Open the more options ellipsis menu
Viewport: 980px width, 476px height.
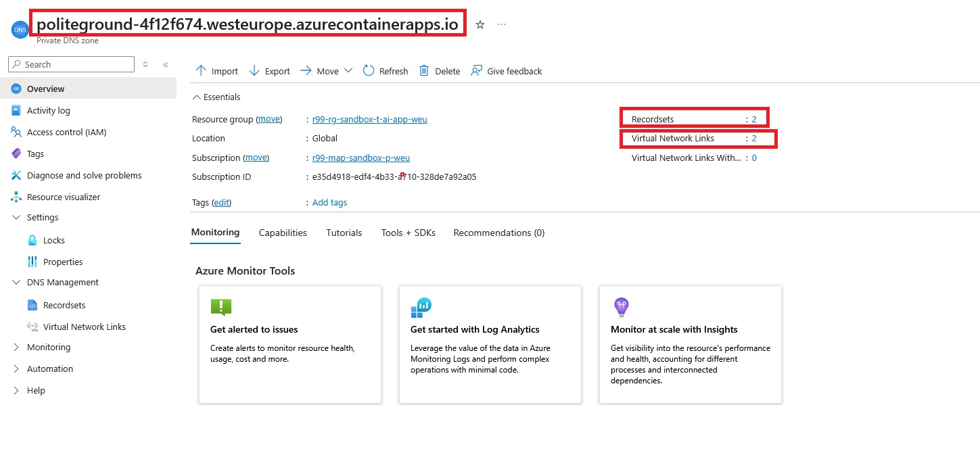(x=502, y=24)
